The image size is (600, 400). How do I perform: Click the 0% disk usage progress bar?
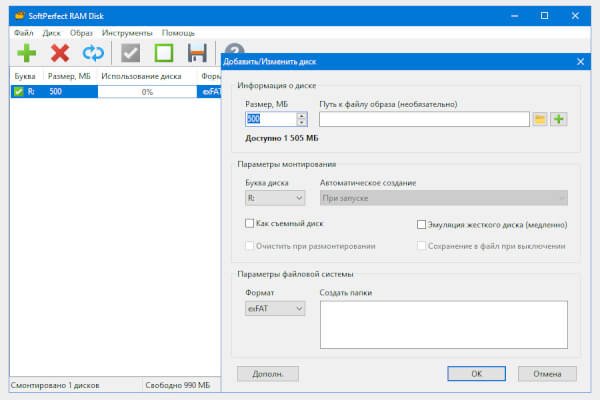pos(147,92)
